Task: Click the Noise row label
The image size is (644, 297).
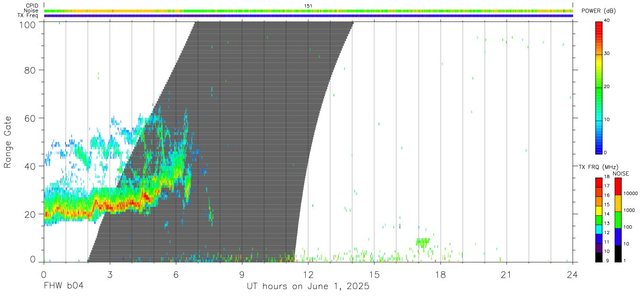Action: tap(30, 10)
